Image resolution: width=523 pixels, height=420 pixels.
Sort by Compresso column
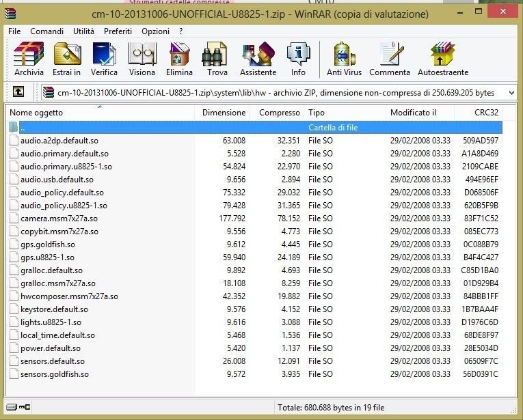coord(277,113)
